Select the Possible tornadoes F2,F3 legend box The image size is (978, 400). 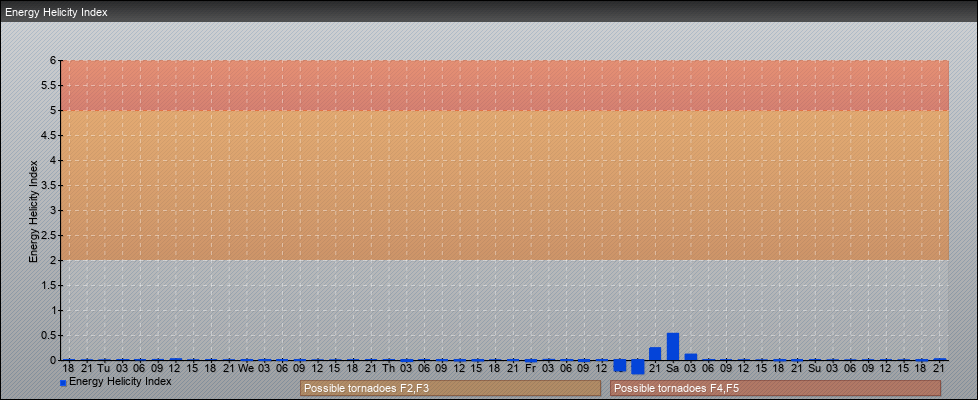tap(450, 388)
